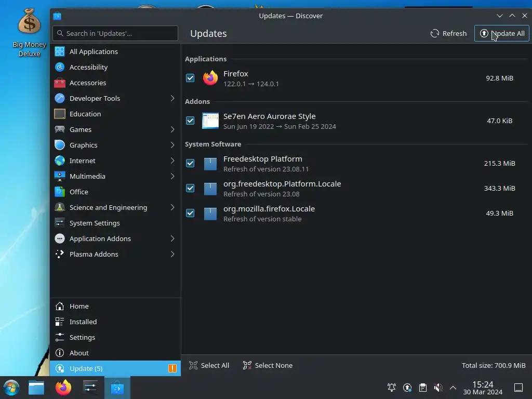Open the settings app on taskbar
The width and height of the screenshot is (532, 399).
90,388
